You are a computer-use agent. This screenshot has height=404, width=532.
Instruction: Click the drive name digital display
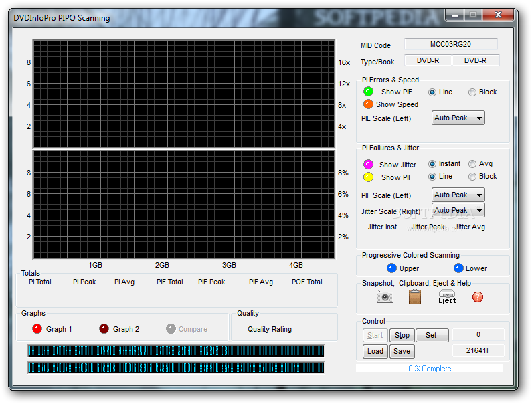click(x=176, y=350)
